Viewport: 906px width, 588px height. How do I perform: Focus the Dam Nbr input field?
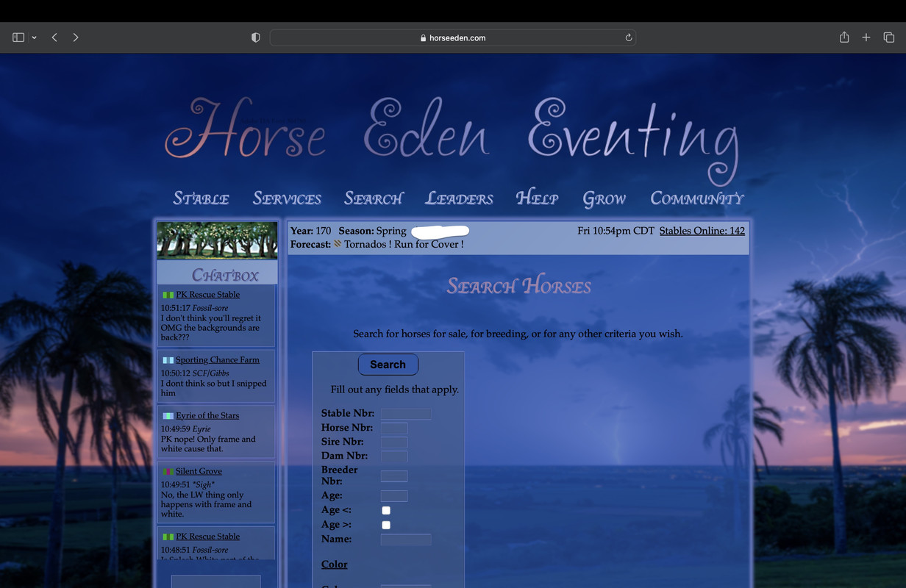pyautogui.click(x=394, y=456)
